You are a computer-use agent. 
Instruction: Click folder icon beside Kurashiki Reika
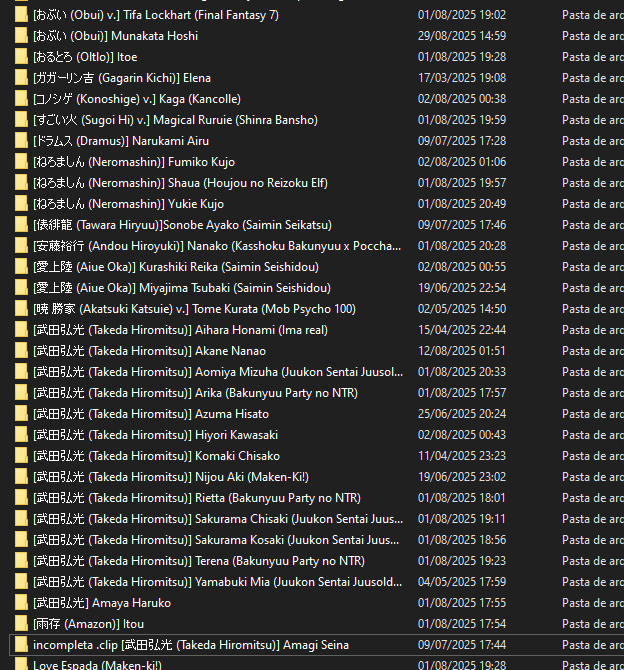[x=21, y=267]
